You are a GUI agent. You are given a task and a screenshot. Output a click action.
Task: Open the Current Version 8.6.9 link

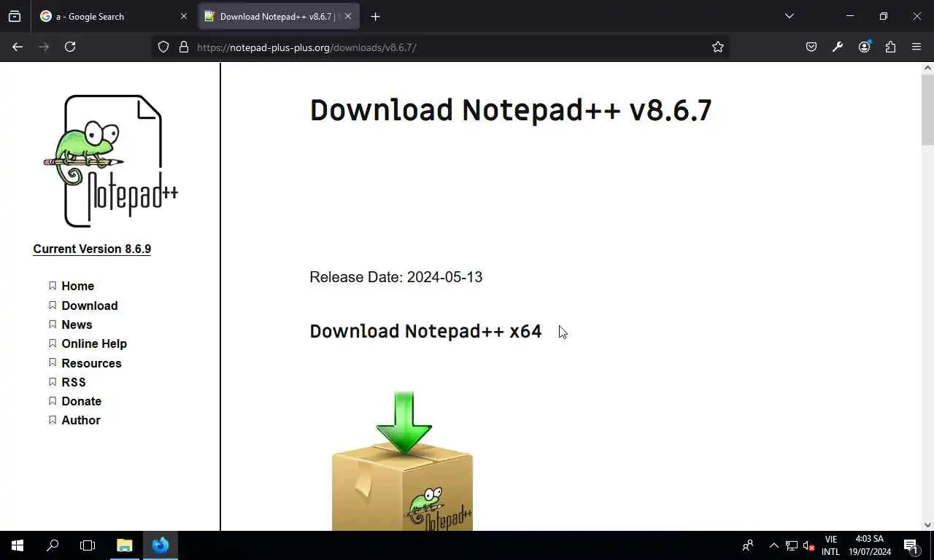(92, 249)
